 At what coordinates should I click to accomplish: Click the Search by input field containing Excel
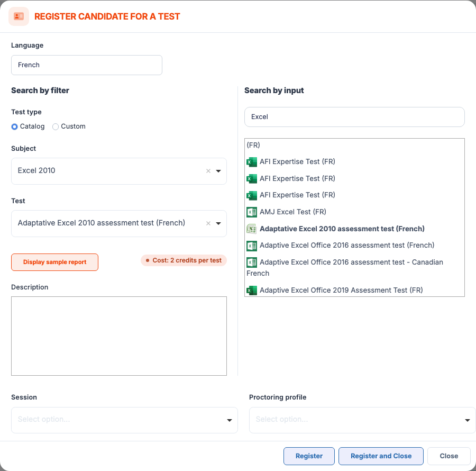354,117
